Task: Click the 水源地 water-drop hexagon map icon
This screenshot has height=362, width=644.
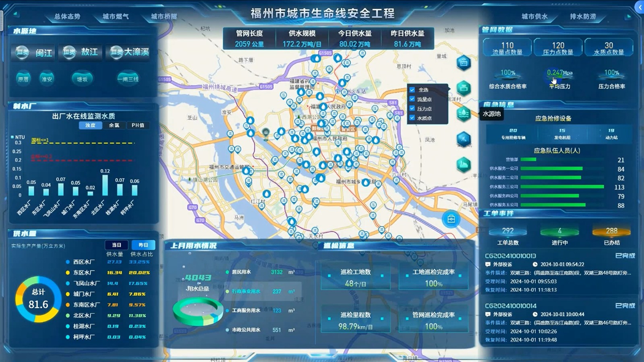Action: (x=464, y=114)
